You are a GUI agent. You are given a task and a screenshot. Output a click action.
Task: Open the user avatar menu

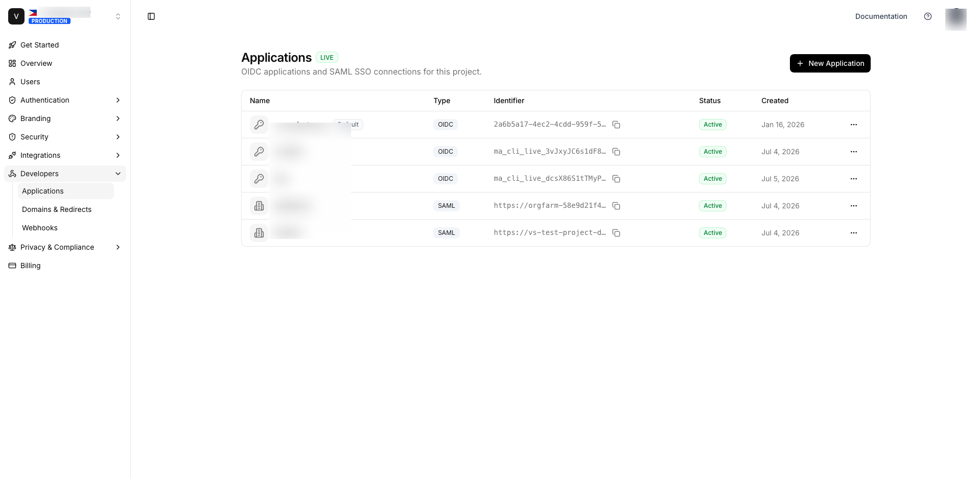(956, 19)
